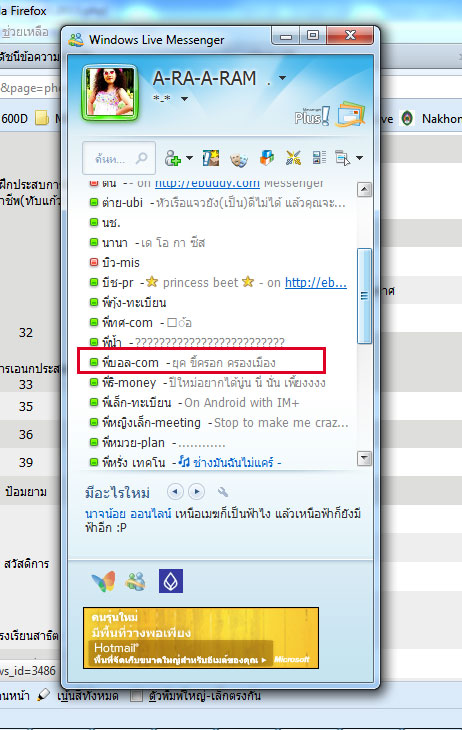This screenshot has height=730, width=462.
Task: Click the 600D bookmark in Firefox
Action: pyautogui.click(x=14, y=119)
